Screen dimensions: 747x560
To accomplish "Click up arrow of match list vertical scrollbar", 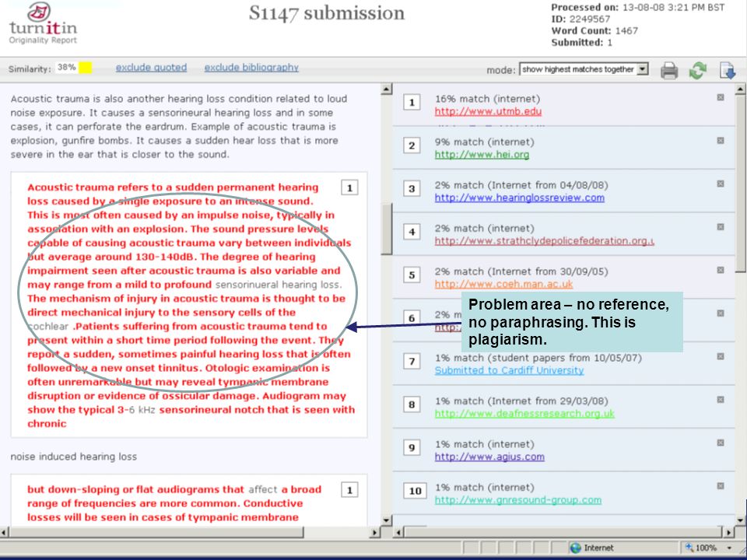I will pos(740,89).
